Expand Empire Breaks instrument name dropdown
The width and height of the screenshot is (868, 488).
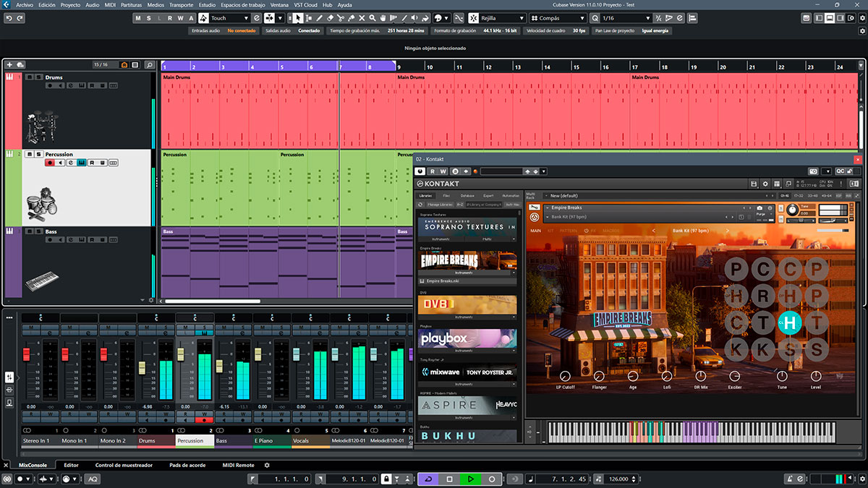(x=547, y=207)
